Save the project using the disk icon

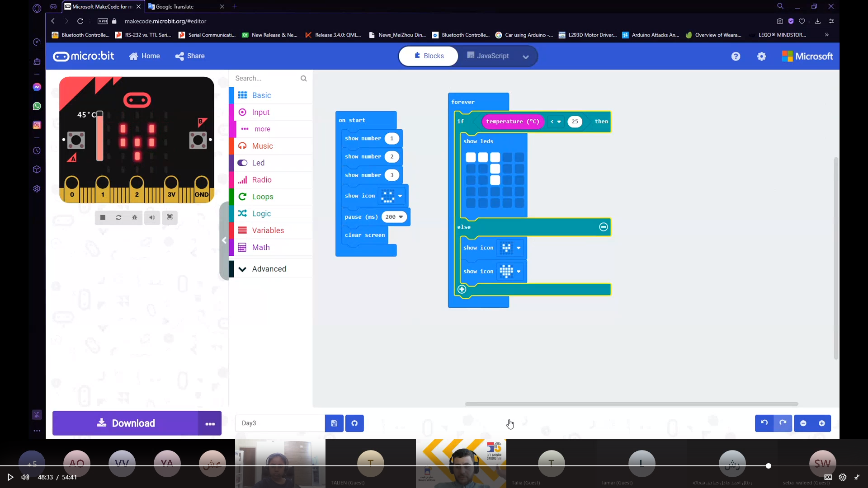334,423
